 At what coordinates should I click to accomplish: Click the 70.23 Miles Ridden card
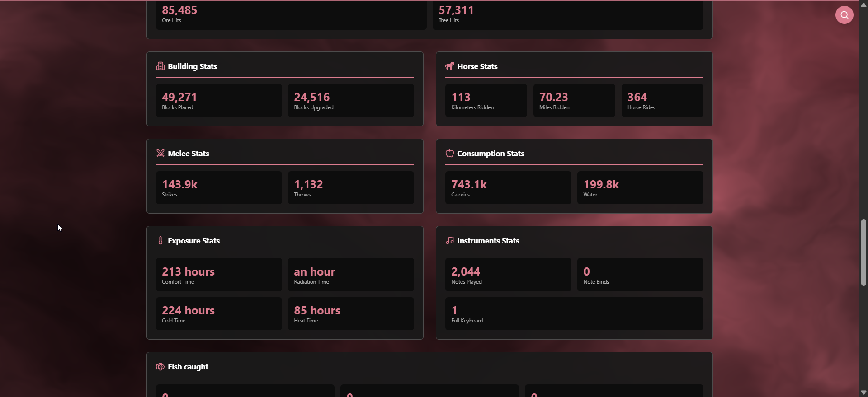pos(574,101)
